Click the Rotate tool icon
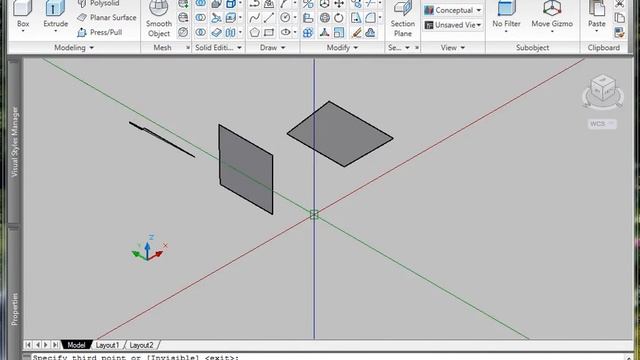 coord(339,18)
